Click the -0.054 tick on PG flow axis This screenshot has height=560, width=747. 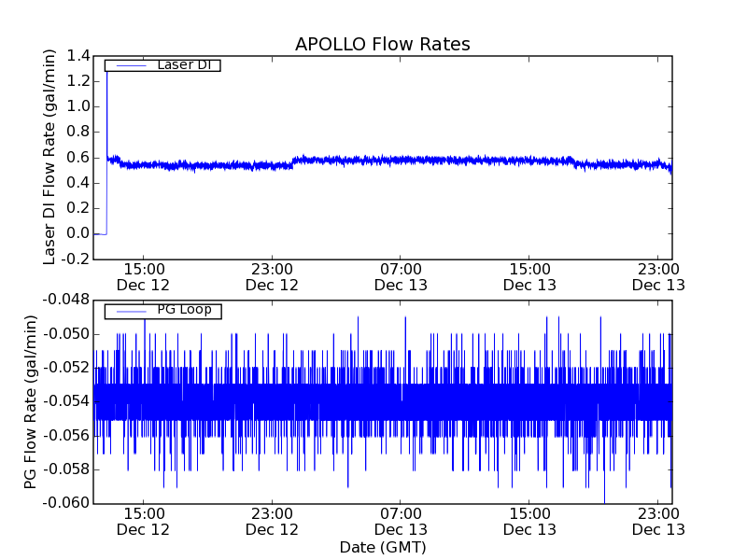click(x=66, y=401)
